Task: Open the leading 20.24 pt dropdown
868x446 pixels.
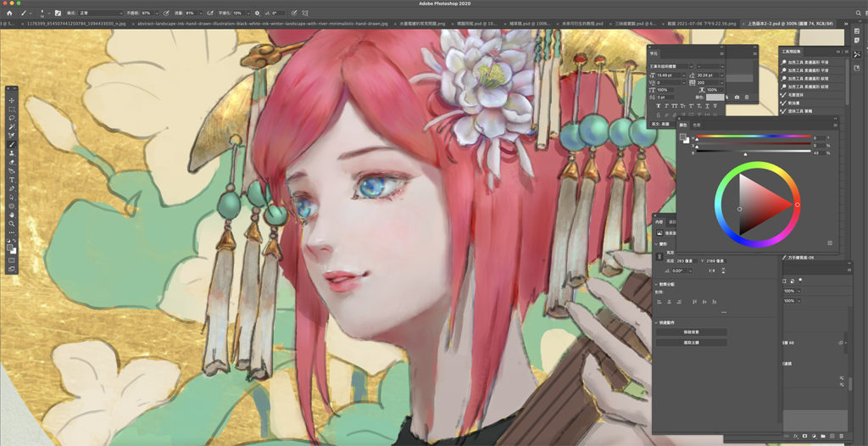Action: (722, 75)
